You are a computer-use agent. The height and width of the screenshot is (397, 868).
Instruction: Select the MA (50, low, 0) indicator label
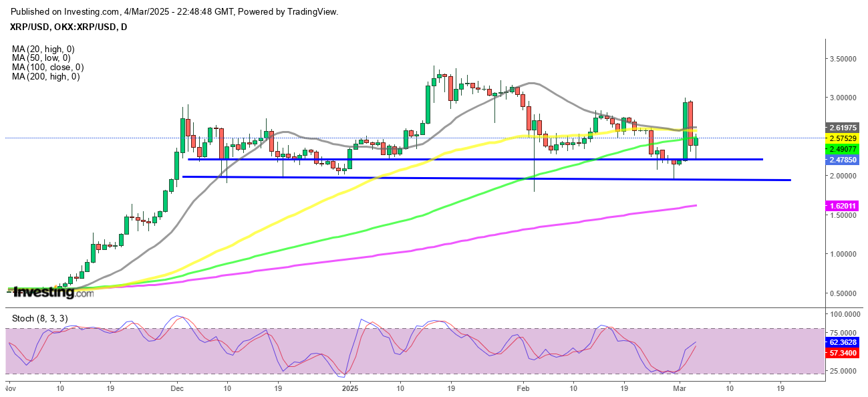pyautogui.click(x=41, y=58)
